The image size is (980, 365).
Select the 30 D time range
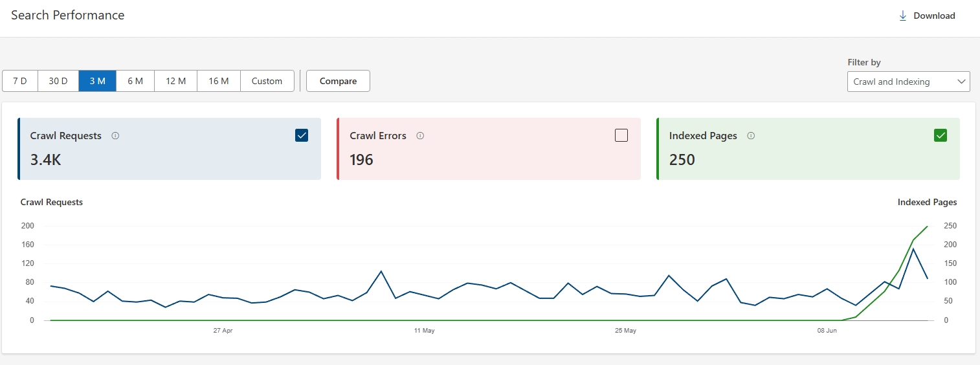tap(58, 81)
